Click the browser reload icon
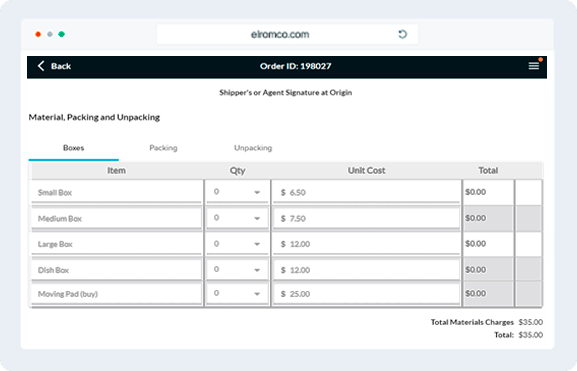The image size is (577, 371). [x=403, y=34]
